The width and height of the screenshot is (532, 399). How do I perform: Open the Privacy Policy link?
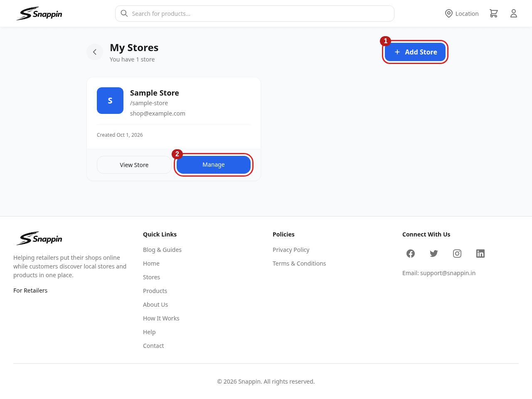tap(291, 250)
